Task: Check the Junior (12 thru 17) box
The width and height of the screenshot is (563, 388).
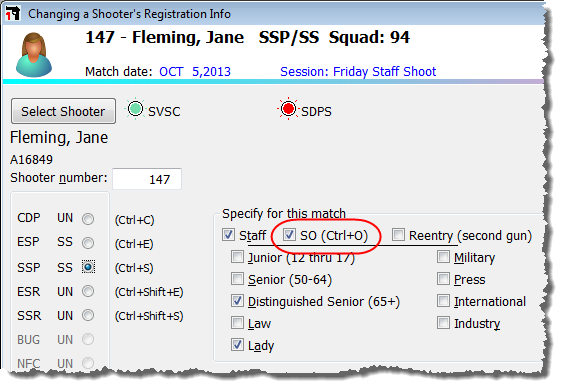Action: [x=237, y=257]
